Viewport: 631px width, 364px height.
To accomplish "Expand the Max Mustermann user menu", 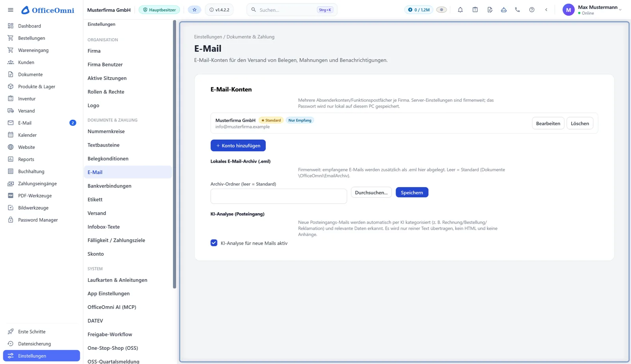I will [592, 10].
